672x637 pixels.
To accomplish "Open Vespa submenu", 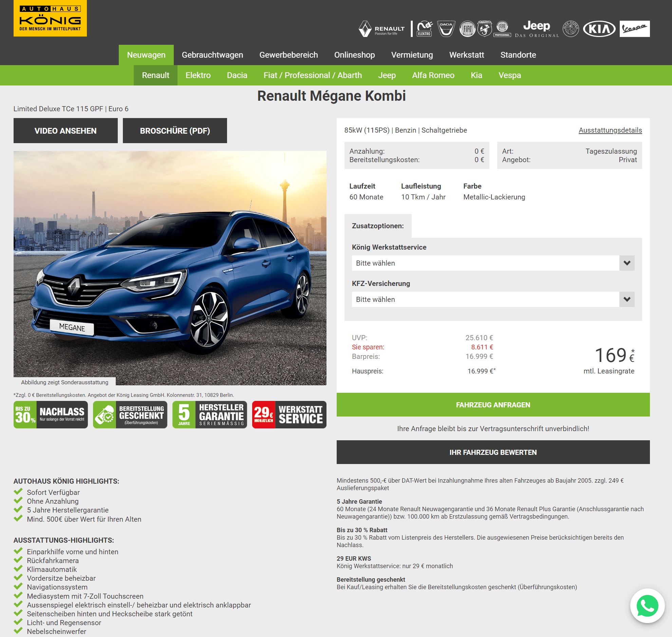I will click(x=510, y=75).
